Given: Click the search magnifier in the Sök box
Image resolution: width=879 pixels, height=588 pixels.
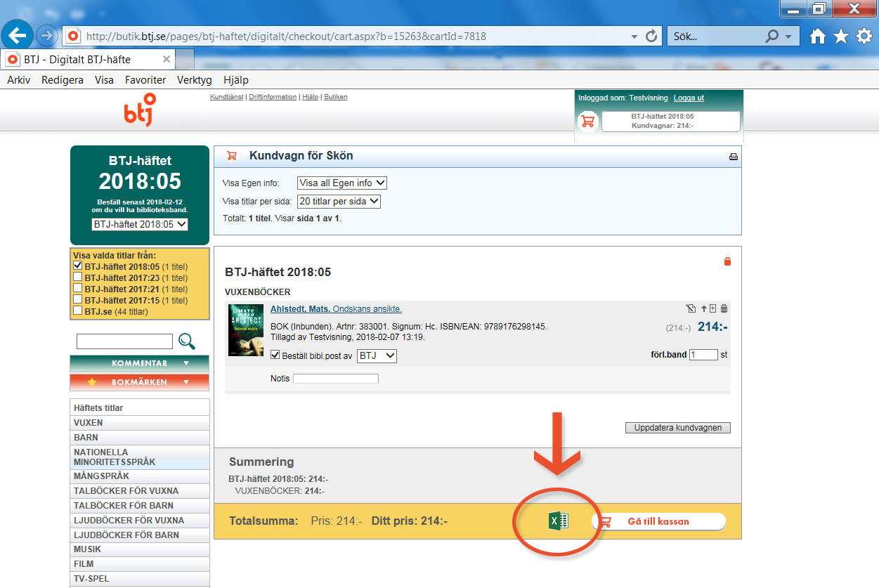Looking at the screenshot, I should point(772,37).
